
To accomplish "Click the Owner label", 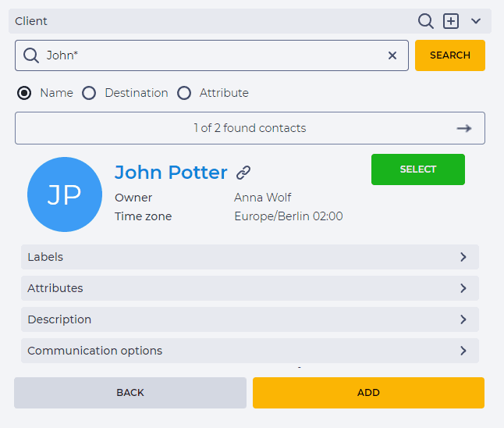I will click(133, 198).
